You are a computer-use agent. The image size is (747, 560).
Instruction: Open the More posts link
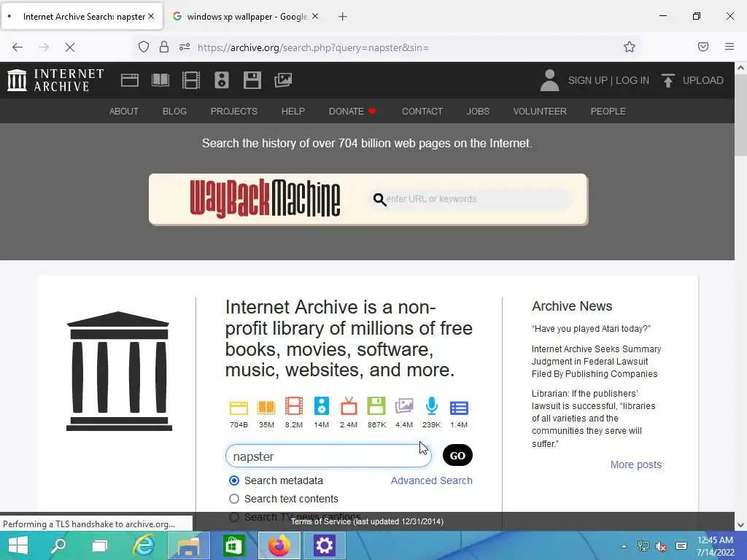[636, 464]
